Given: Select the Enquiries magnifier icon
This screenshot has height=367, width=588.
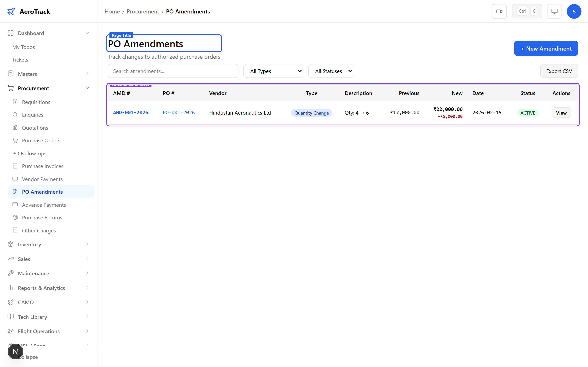Looking at the screenshot, I should tap(15, 115).
